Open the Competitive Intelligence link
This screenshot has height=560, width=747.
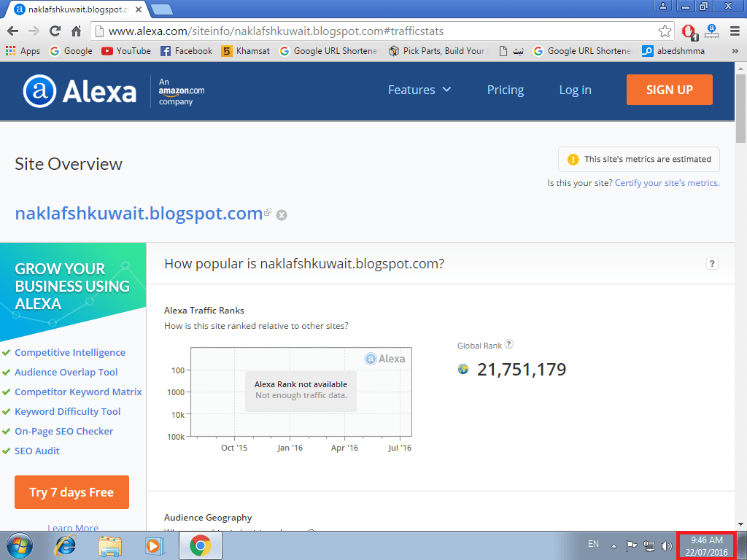(70, 352)
